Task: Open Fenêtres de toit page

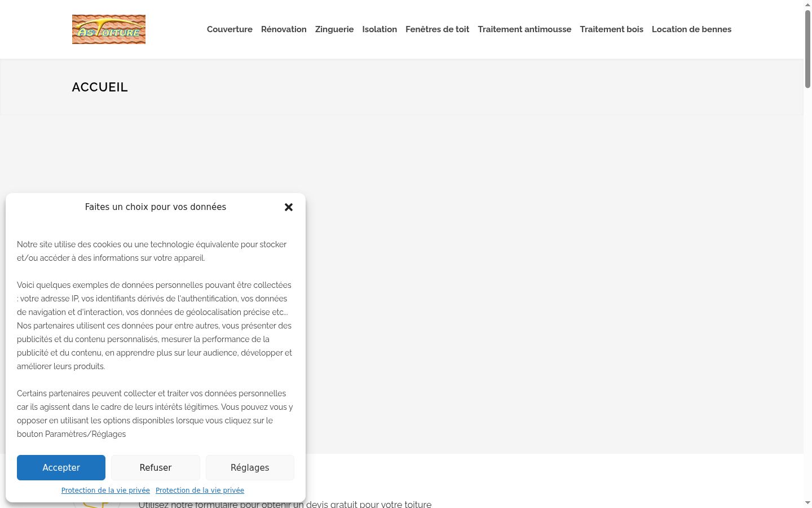Action: (x=437, y=29)
